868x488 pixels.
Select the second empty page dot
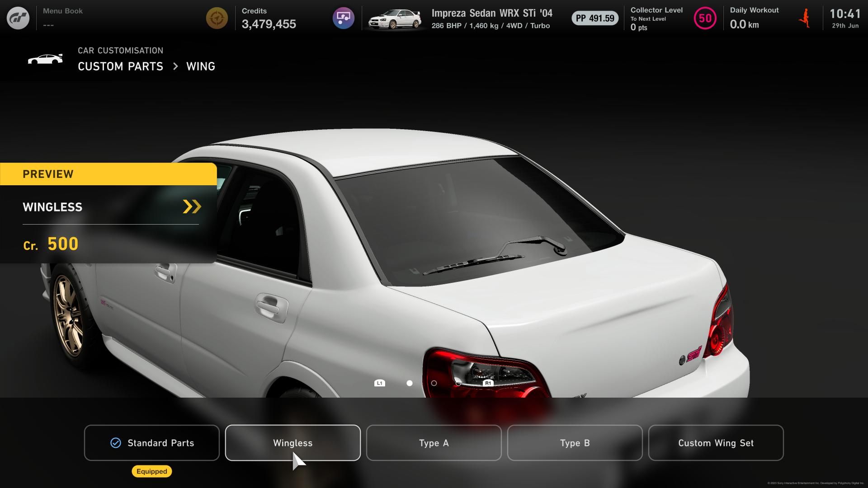click(434, 383)
